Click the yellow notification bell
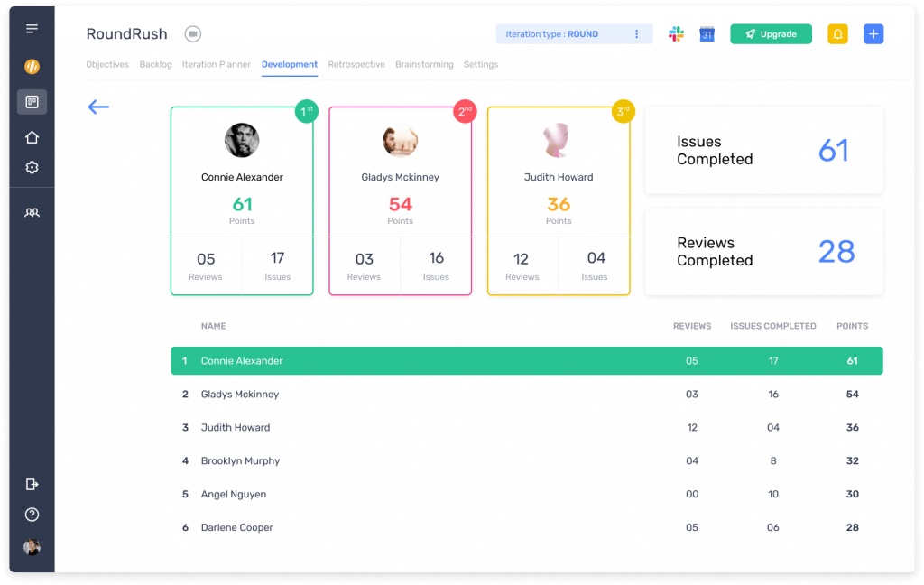The width and height of the screenshot is (924, 585). click(x=837, y=33)
